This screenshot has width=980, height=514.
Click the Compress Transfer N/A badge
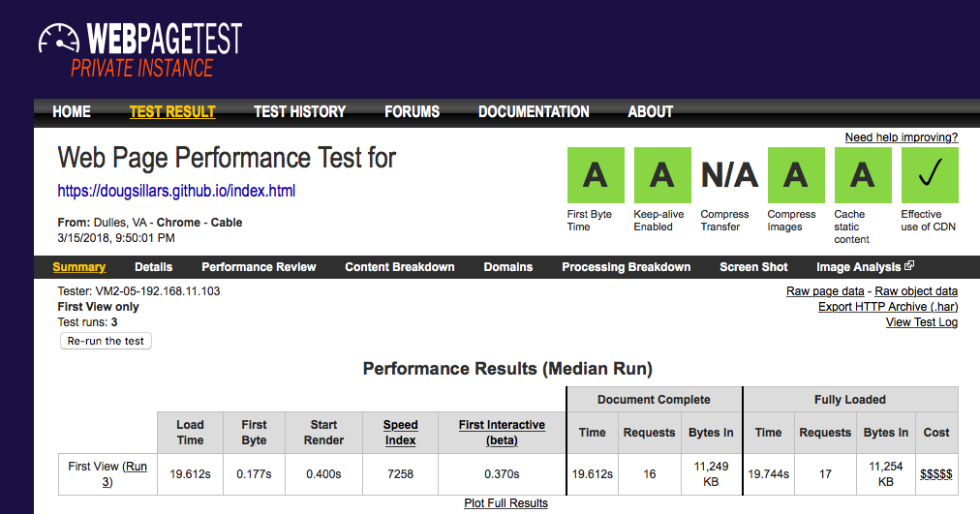[x=728, y=175]
